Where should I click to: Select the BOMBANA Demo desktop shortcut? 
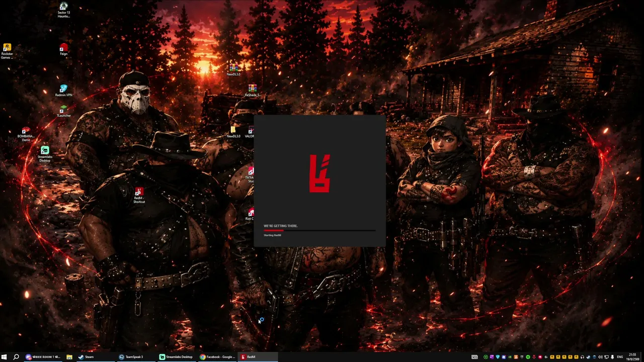[x=26, y=134]
